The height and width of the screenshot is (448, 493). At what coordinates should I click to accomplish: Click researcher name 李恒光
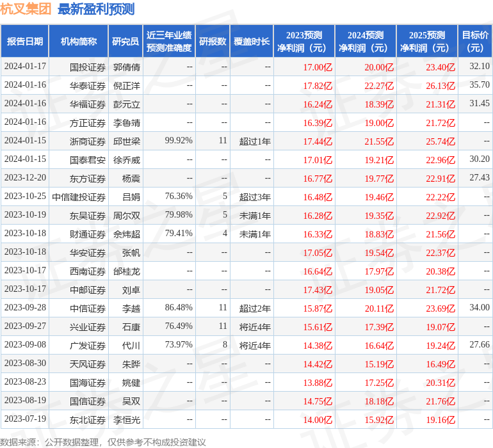[x=127, y=420]
